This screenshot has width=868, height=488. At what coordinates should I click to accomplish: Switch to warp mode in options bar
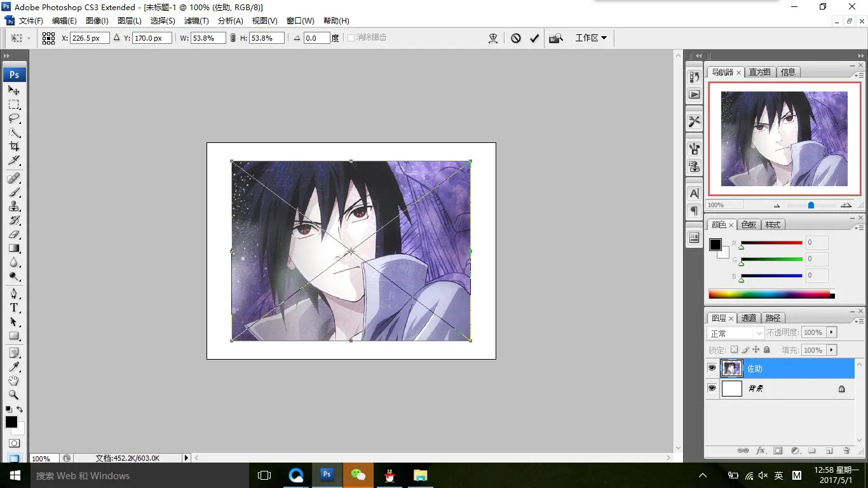(x=493, y=38)
